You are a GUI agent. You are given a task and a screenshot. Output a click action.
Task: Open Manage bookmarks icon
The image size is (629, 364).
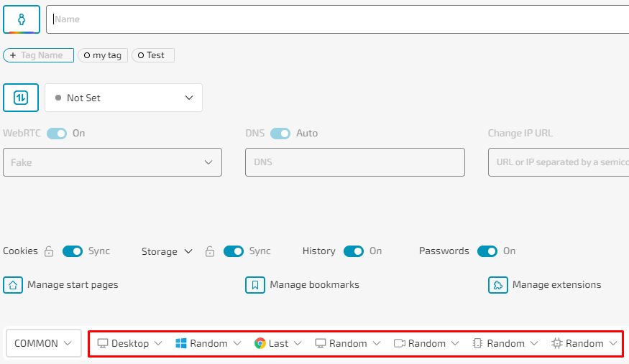click(255, 285)
